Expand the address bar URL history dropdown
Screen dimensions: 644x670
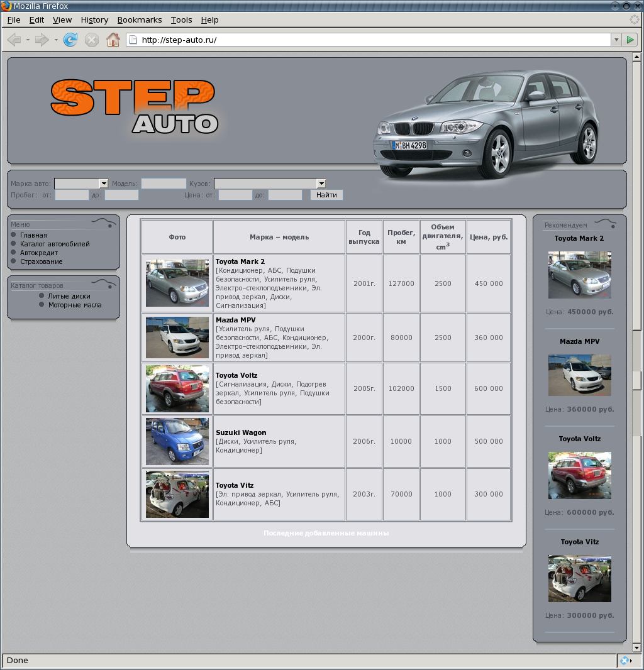[616, 40]
